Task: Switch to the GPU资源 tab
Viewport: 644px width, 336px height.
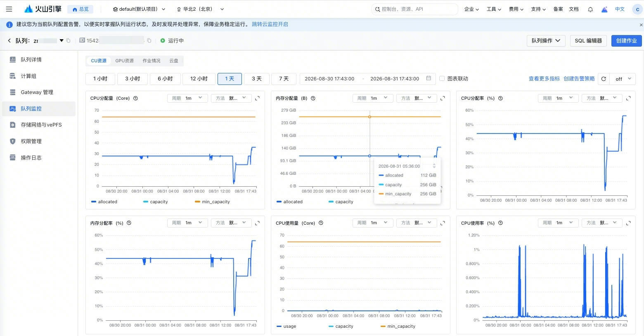Action: (124, 61)
